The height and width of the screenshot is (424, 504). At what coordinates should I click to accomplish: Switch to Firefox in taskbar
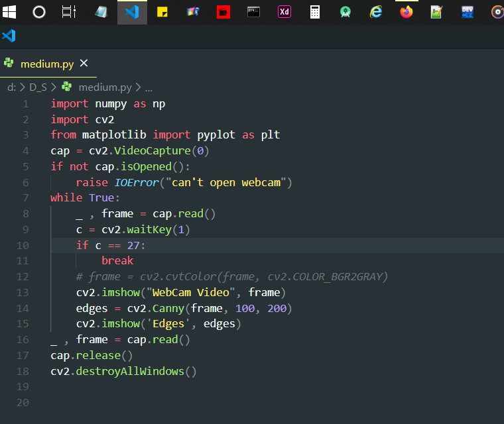[407, 12]
